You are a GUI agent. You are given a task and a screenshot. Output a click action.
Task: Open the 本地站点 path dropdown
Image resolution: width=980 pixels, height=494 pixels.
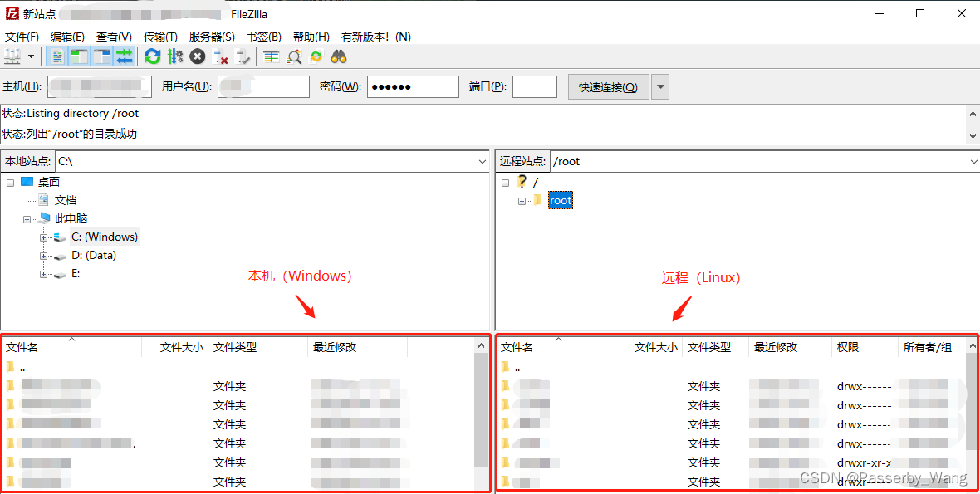coord(482,162)
